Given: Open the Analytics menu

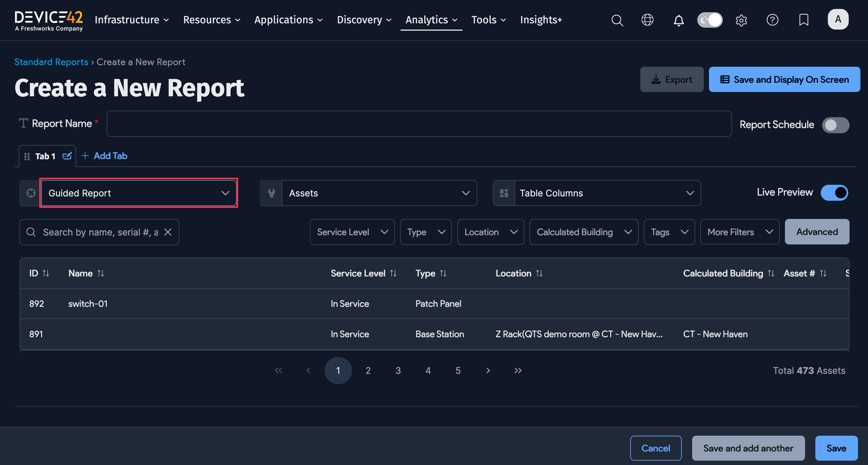Looking at the screenshot, I should (431, 20).
